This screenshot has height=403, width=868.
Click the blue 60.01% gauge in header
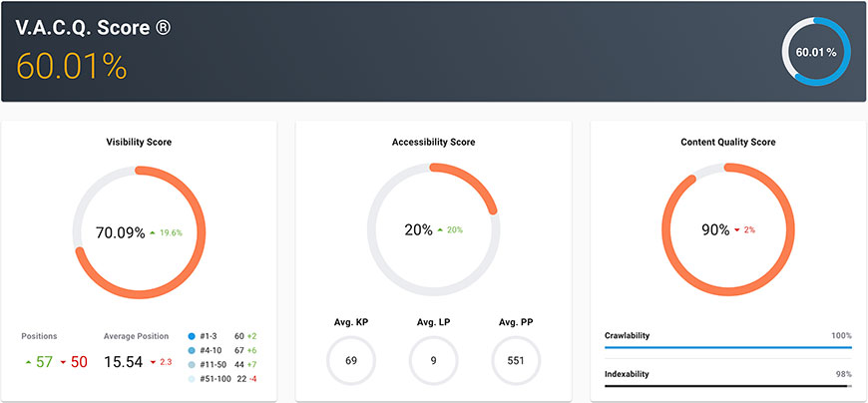pyautogui.click(x=816, y=51)
